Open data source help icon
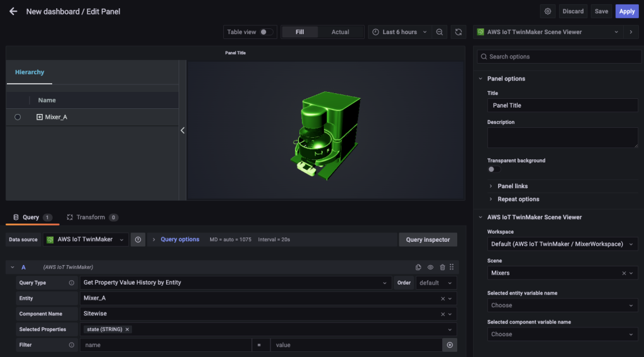Image resolution: width=644 pixels, height=357 pixels. coord(138,240)
